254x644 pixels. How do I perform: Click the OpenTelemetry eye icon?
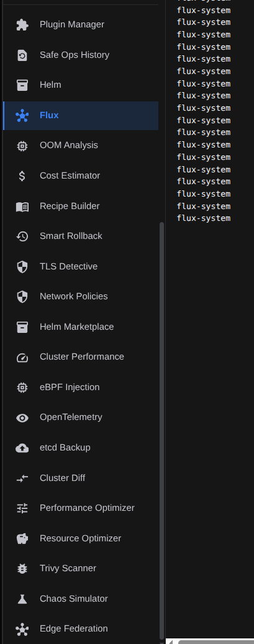pos(22,418)
